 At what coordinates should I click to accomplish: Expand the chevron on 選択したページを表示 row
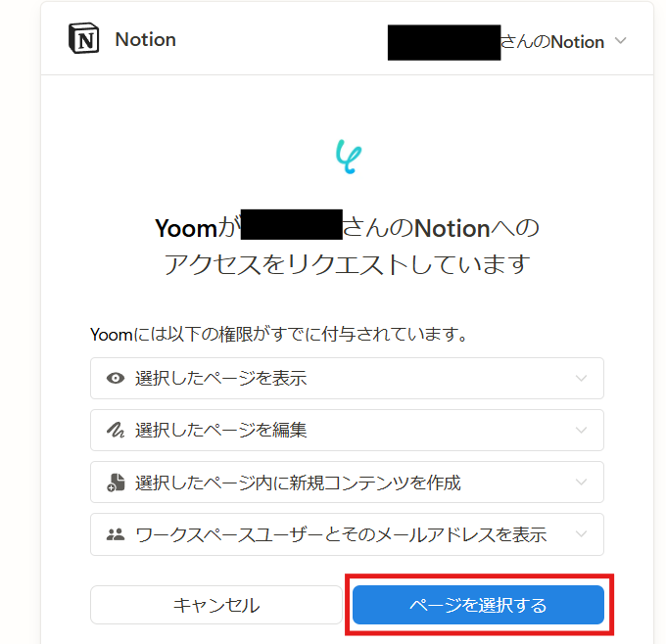click(x=581, y=378)
